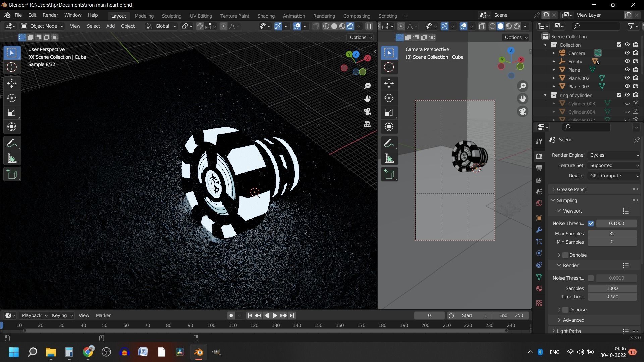Open Object Mode dropdown

pos(42,26)
